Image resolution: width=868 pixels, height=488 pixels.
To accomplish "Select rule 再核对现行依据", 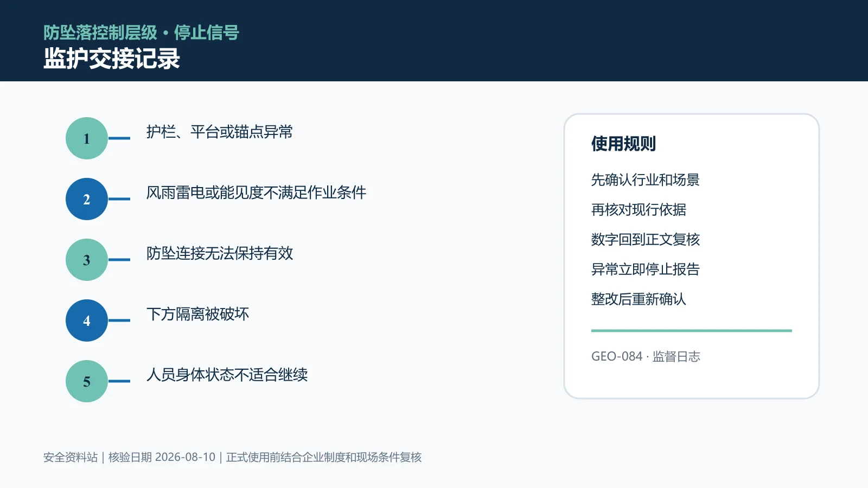I will tap(639, 209).
